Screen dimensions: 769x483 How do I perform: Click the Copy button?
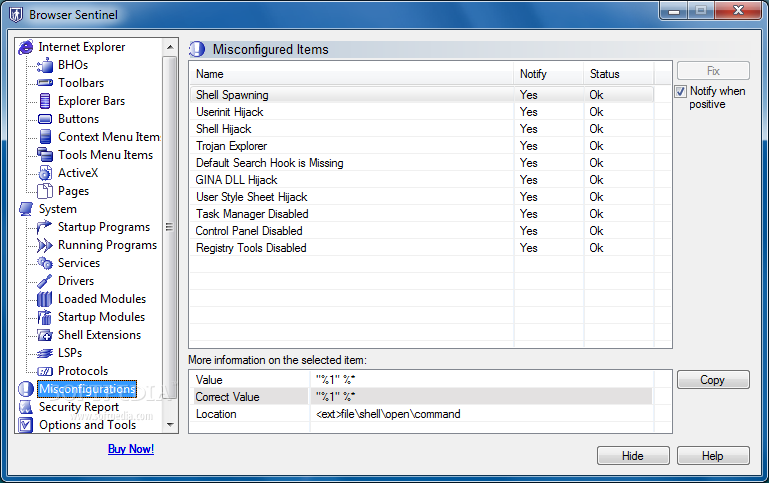pos(713,380)
